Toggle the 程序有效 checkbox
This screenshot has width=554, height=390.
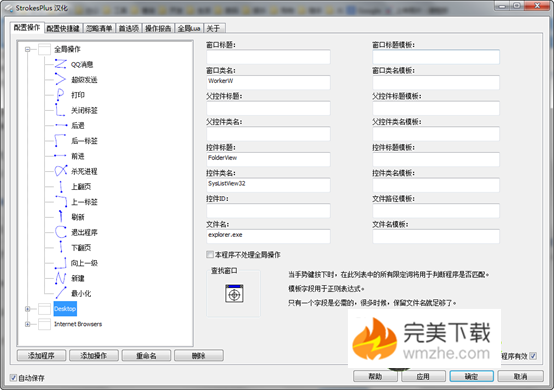pyautogui.click(x=533, y=356)
